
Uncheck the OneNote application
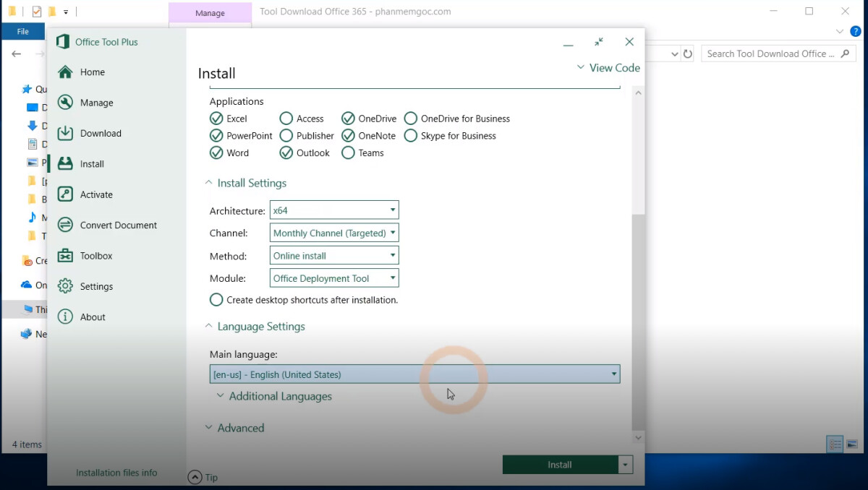(x=348, y=136)
